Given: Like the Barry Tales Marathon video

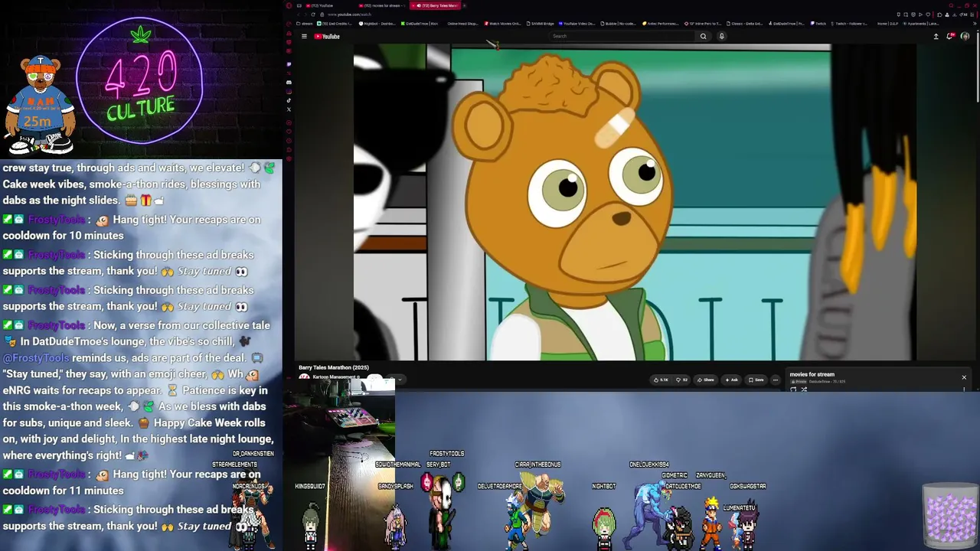Looking at the screenshot, I should point(661,380).
